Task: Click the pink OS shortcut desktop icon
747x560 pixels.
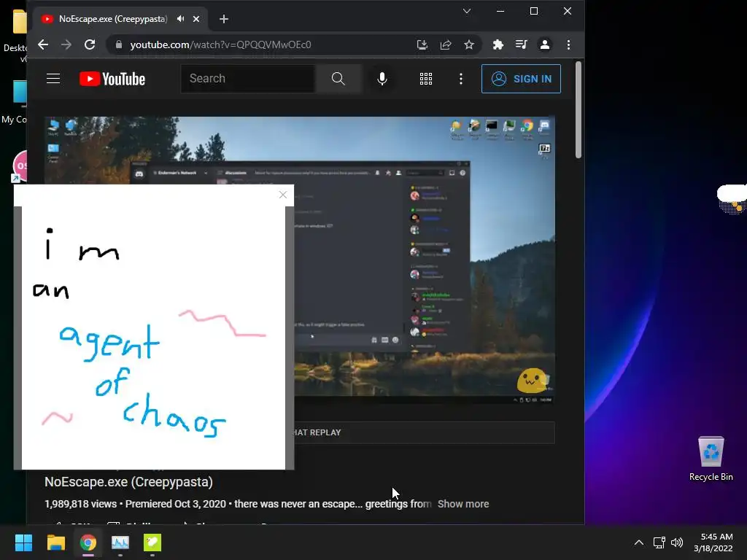Action: [x=19, y=166]
